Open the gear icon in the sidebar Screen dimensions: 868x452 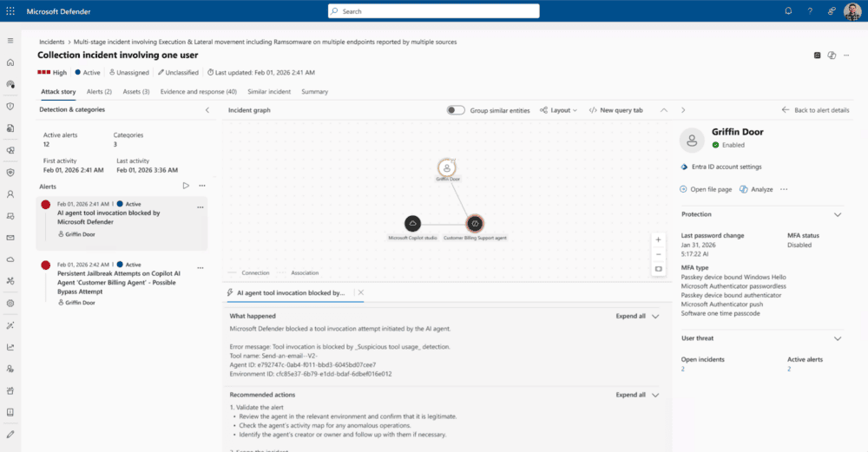click(x=10, y=303)
